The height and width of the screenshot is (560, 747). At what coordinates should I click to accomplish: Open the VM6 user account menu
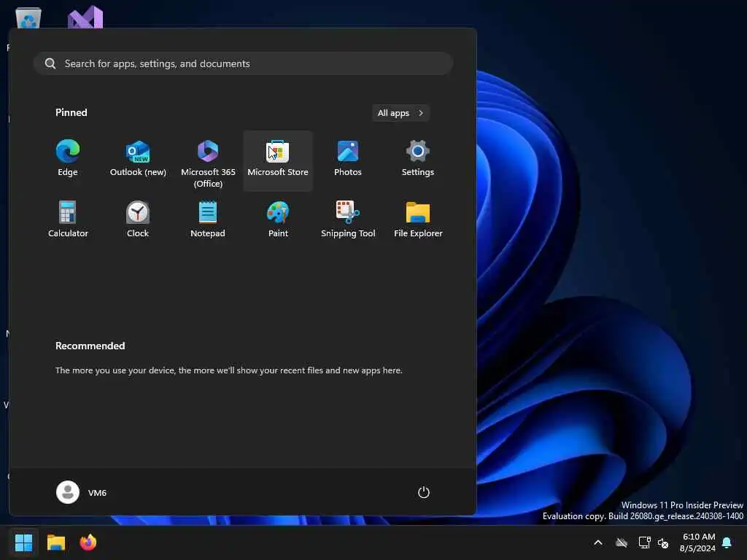coord(82,492)
